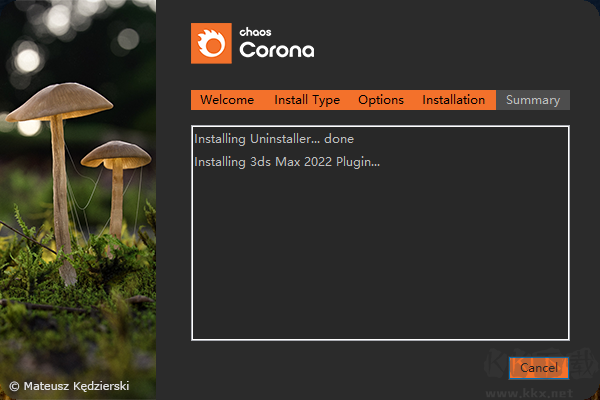Open the Options step tab

click(381, 100)
